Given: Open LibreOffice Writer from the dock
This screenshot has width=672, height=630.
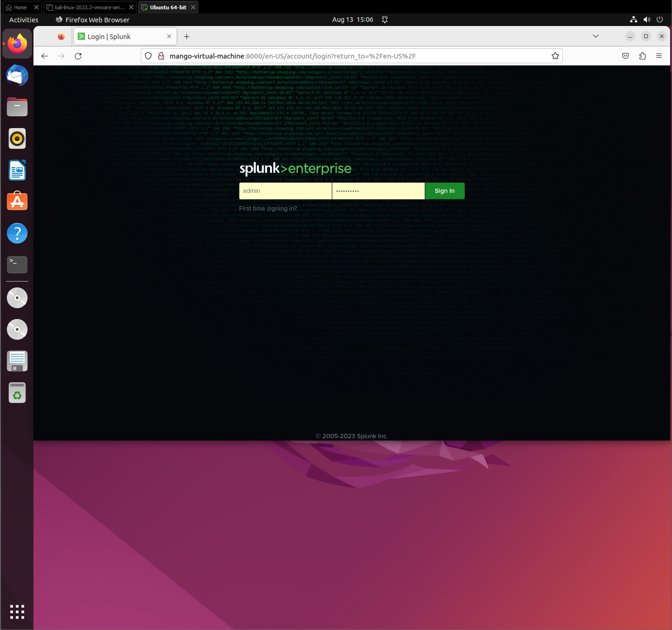Looking at the screenshot, I should coord(17,170).
